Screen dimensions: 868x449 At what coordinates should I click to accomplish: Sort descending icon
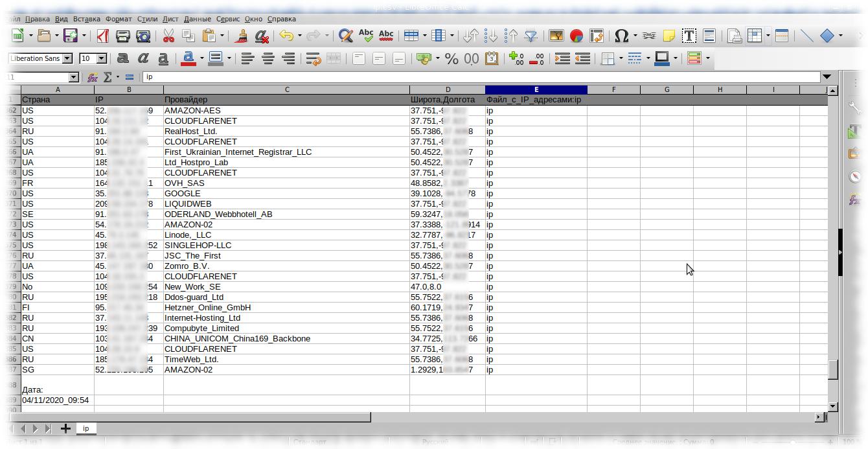point(511,36)
